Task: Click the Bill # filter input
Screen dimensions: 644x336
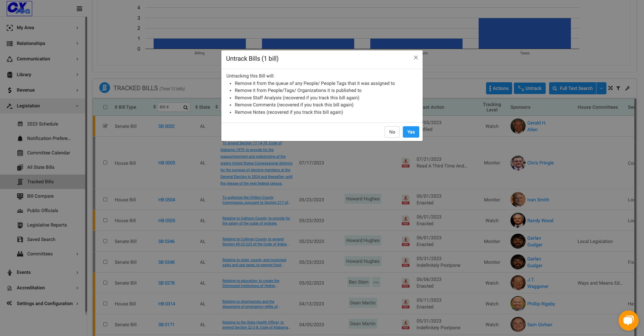Action: pyautogui.click(x=170, y=107)
